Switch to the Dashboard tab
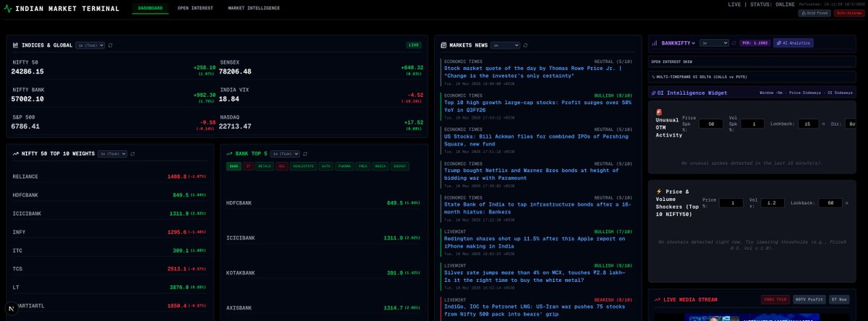The width and height of the screenshot is (868, 321). [150, 8]
